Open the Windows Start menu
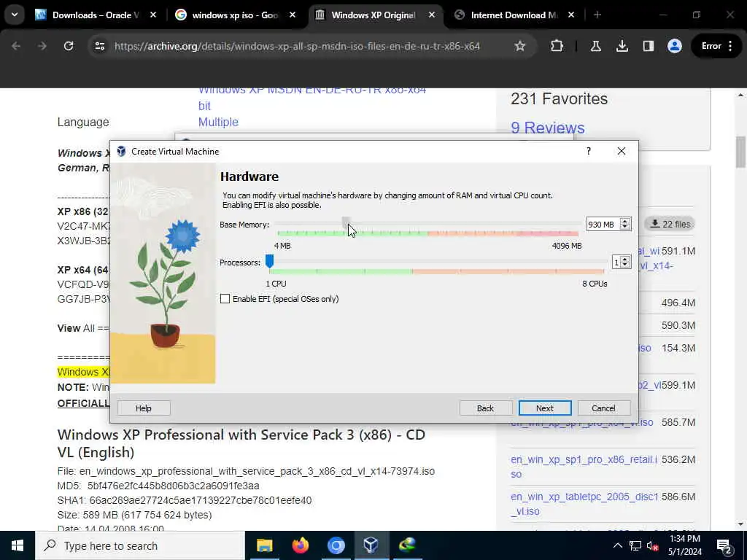 (x=18, y=545)
